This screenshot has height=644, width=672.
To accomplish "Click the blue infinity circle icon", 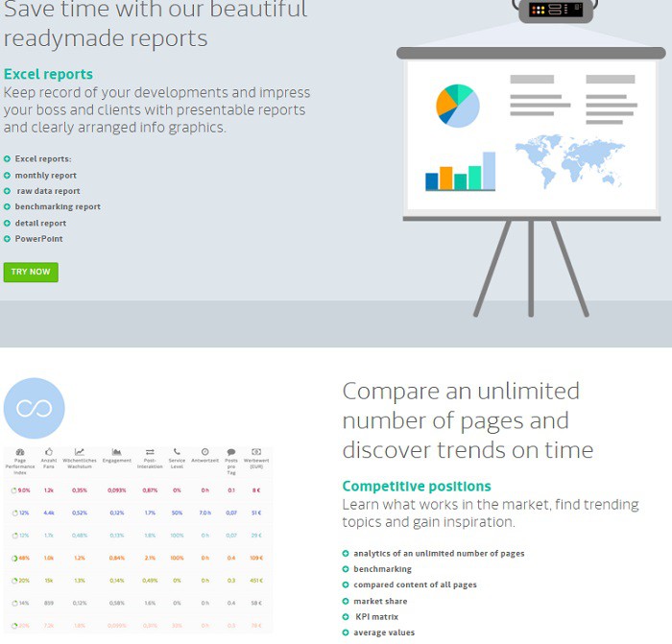I will click(35, 409).
